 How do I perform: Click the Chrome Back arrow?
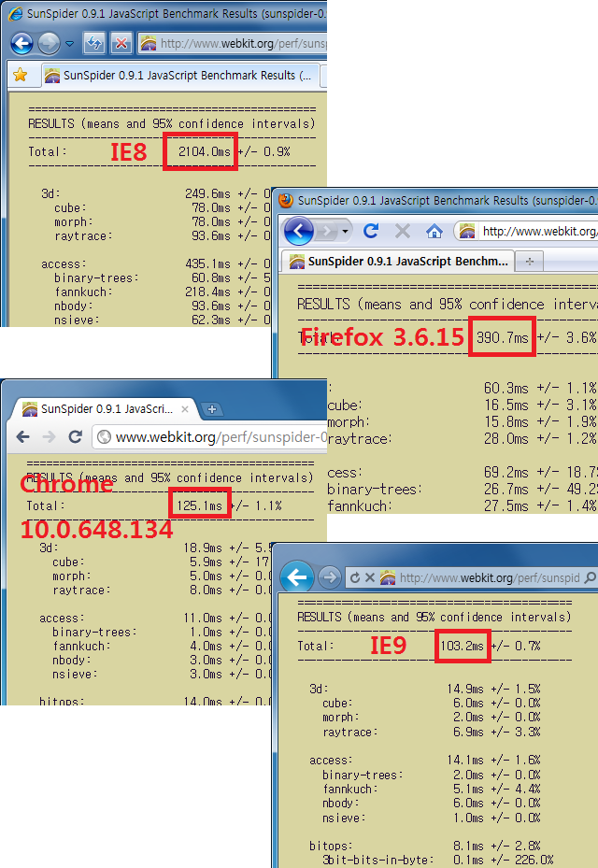coord(22,436)
